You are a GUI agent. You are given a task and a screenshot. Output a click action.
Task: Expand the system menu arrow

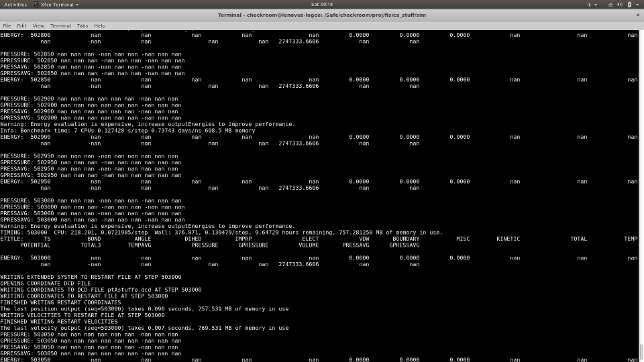point(637,5)
